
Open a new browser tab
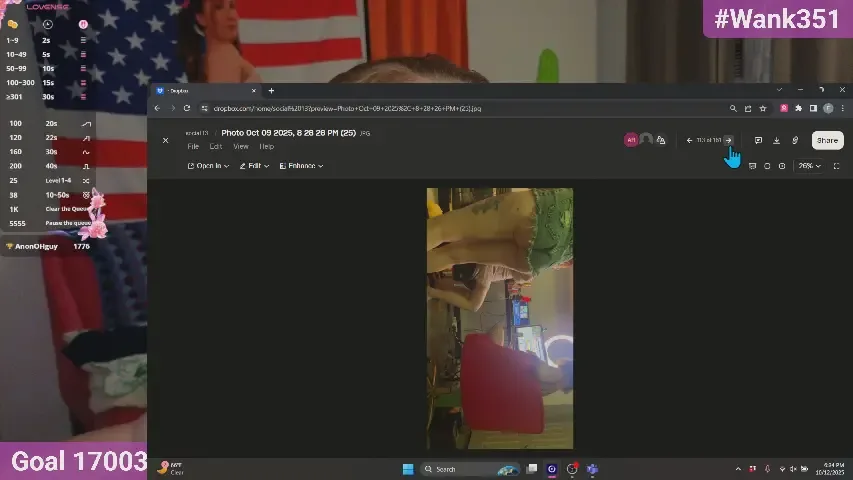point(271,91)
